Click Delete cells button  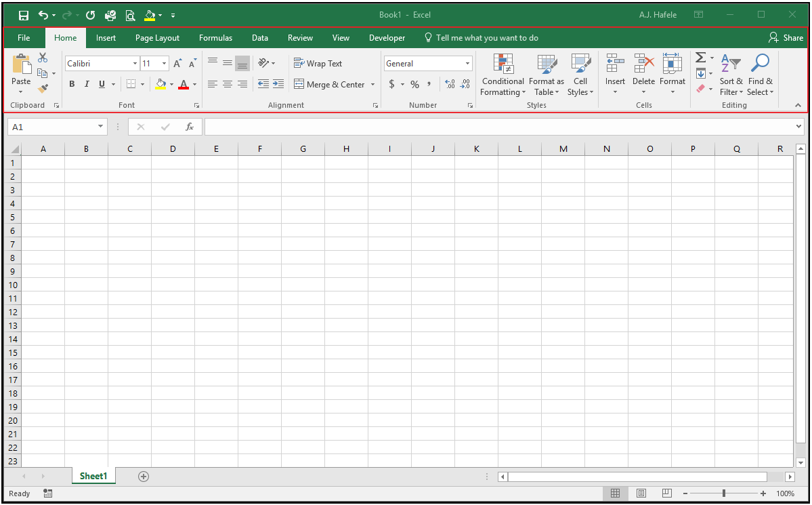click(643, 74)
